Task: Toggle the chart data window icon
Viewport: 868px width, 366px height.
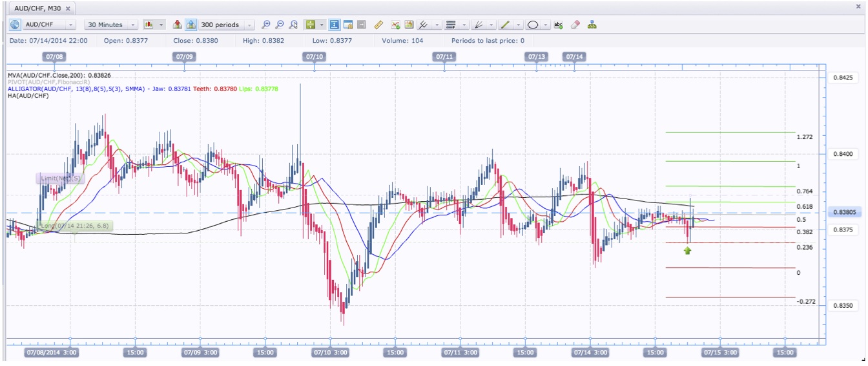Action: pyautogui.click(x=348, y=25)
